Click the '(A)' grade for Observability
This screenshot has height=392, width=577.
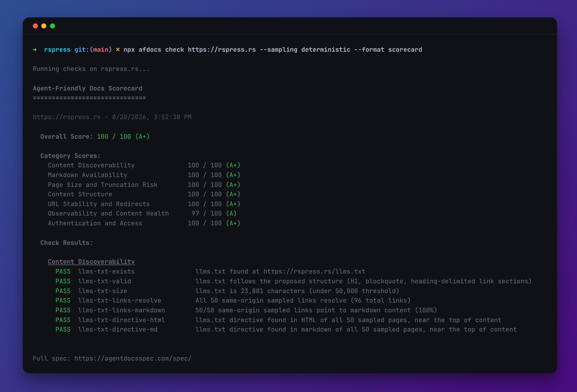pos(231,213)
